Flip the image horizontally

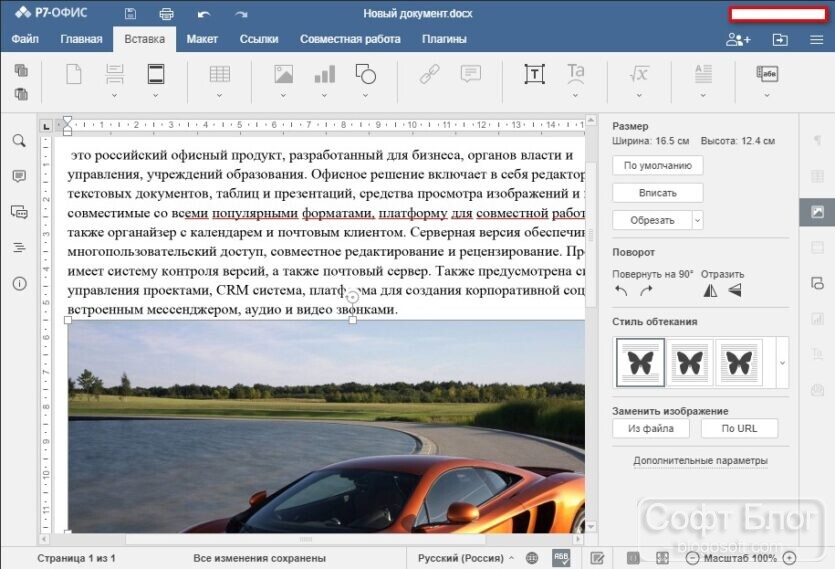710,290
